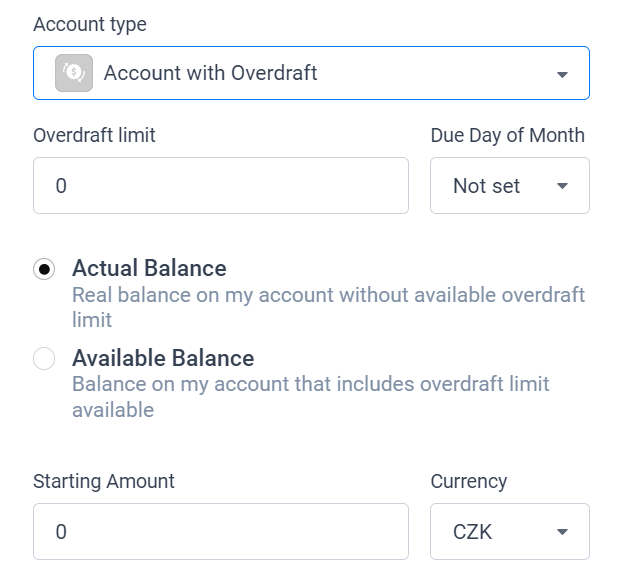Click the Starting Amount label

104,481
